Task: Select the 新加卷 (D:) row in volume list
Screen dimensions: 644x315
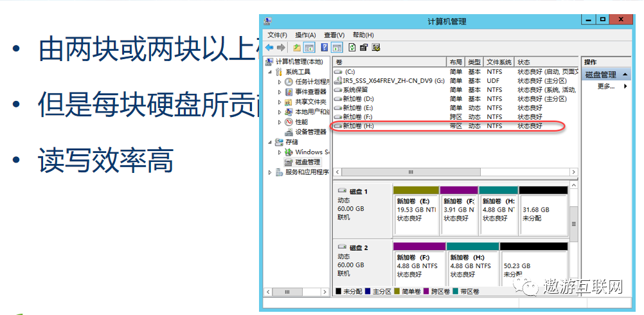Action: click(455, 98)
